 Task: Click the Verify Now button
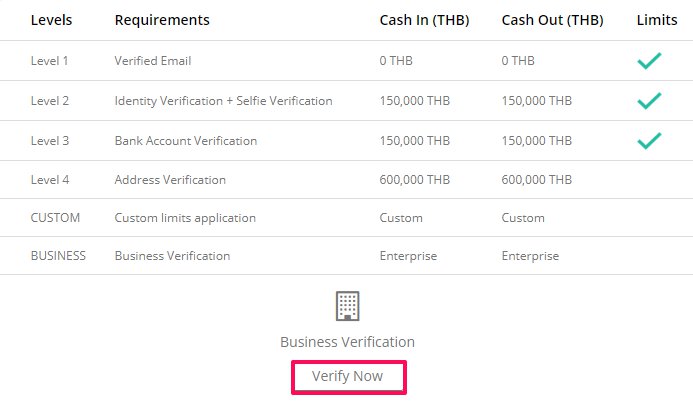click(349, 377)
